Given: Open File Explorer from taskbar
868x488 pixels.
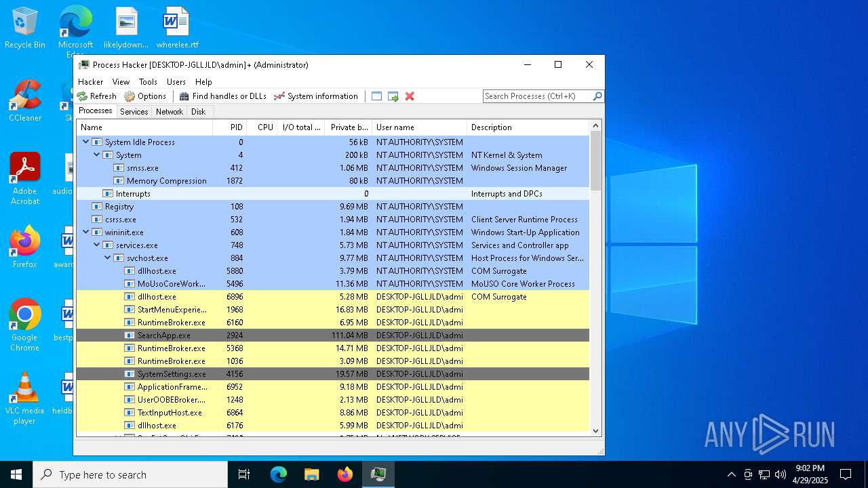Looking at the screenshot, I should click(x=312, y=474).
